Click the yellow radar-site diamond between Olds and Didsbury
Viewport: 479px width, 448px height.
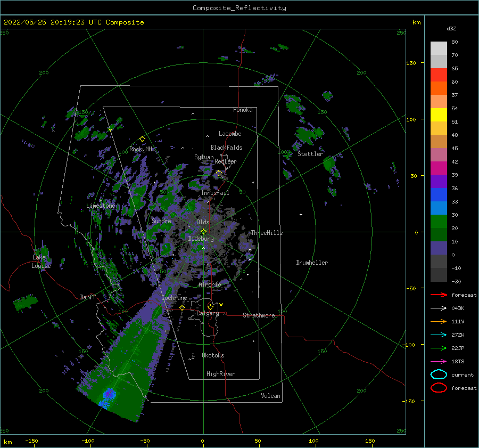[x=203, y=232]
